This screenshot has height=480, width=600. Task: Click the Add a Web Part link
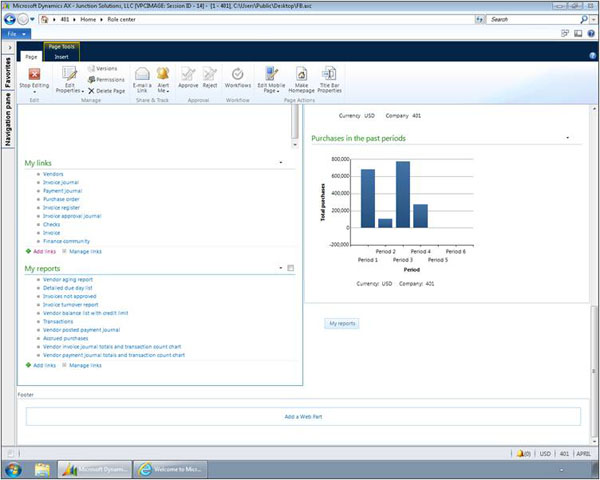click(x=303, y=416)
